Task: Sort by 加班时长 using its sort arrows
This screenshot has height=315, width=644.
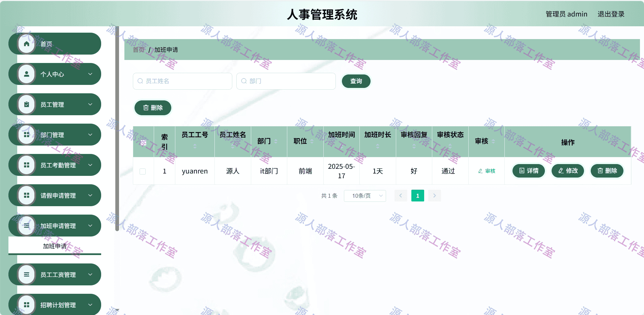Action: (378, 146)
